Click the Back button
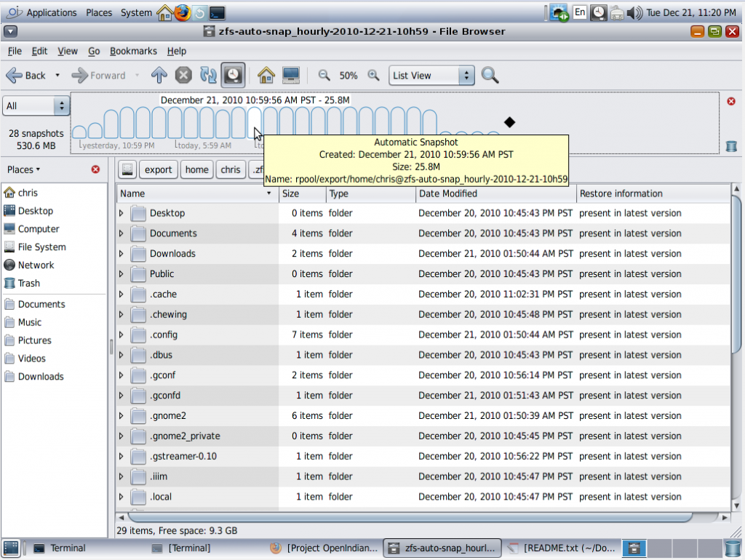The width and height of the screenshot is (745, 560). pyautogui.click(x=27, y=75)
